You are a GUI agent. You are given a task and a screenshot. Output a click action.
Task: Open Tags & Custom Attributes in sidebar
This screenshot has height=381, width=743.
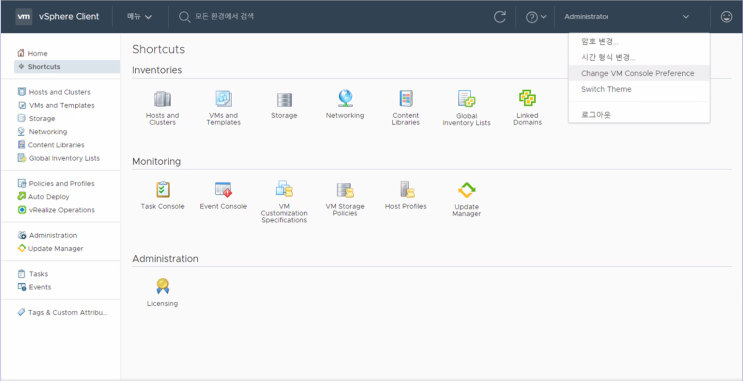pyautogui.click(x=66, y=313)
